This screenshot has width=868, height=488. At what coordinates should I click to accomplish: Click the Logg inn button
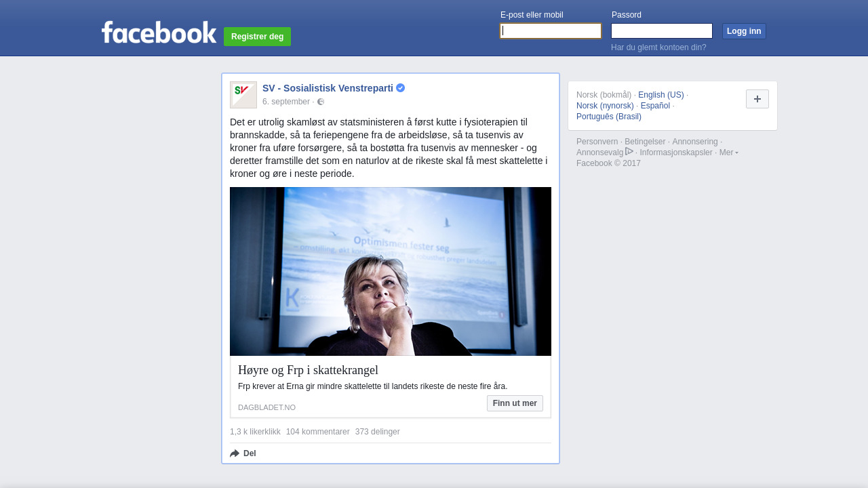pos(744,31)
